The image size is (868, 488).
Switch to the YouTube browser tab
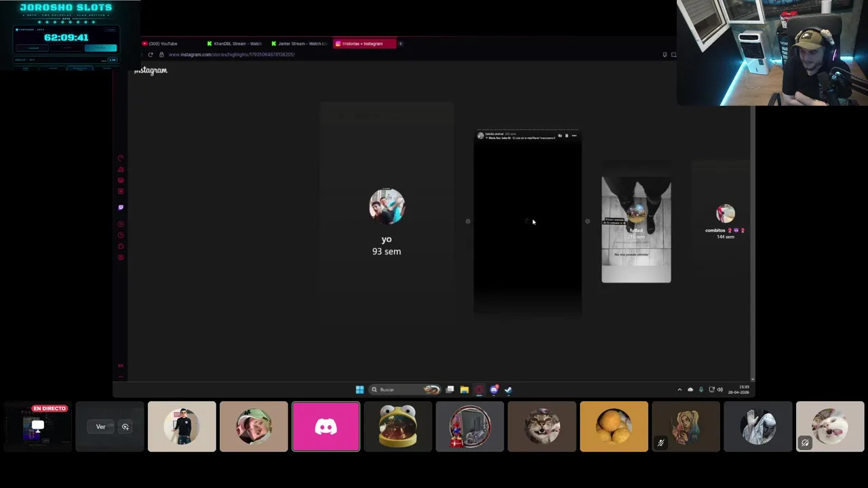click(163, 43)
